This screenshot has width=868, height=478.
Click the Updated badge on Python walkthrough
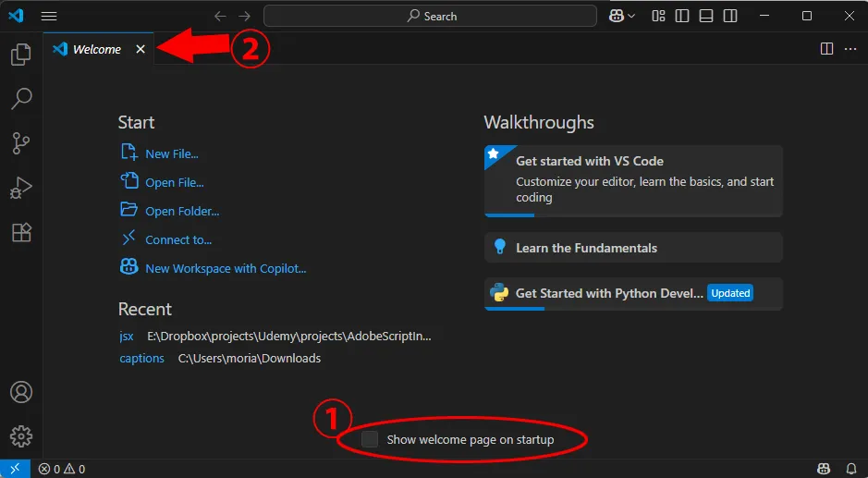730,293
